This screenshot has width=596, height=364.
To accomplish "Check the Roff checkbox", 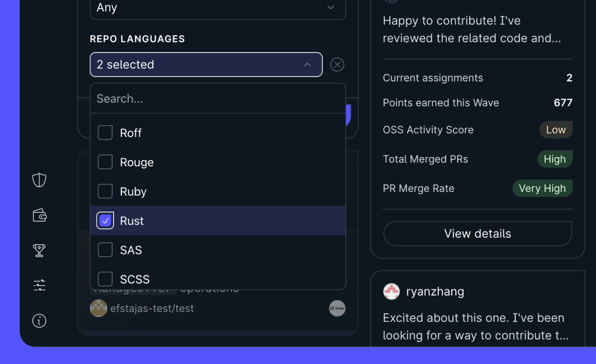I will coord(105,133).
